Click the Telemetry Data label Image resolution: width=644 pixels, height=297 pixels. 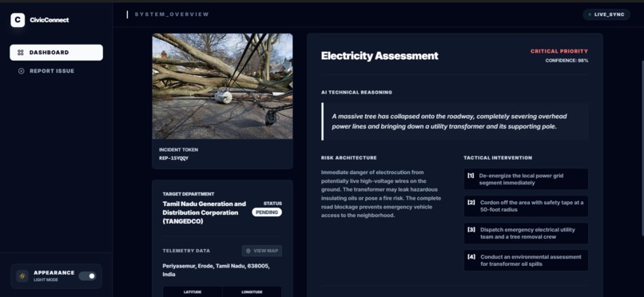pyautogui.click(x=186, y=251)
